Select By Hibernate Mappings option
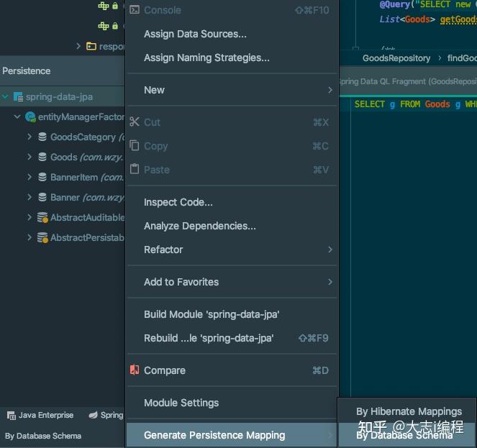Screen dimensions: 477x448 (x=409, y=411)
